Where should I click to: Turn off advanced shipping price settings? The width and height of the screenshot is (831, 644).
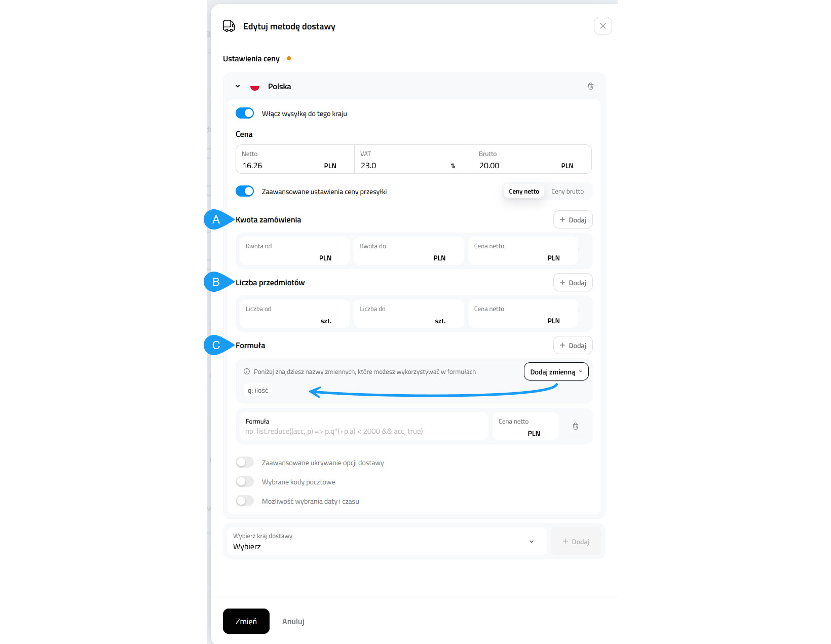tap(245, 192)
